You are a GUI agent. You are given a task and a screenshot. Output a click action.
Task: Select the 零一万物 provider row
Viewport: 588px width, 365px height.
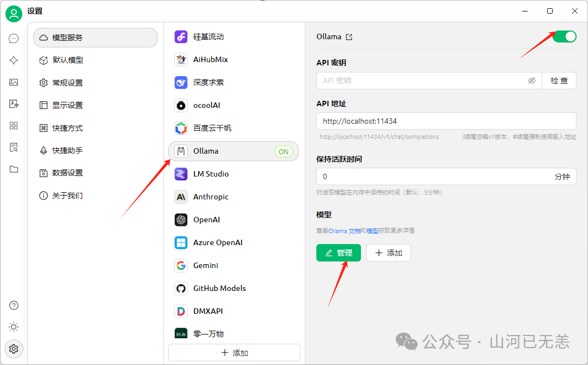tap(234, 333)
